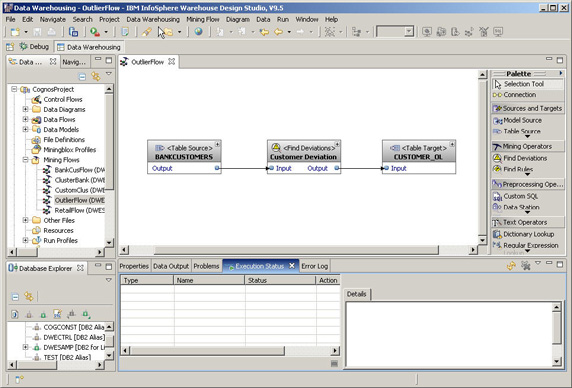Collapse the Sources and Targets palette drawer
The image size is (572, 388).
pyautogui.click(x=527, y=108)
